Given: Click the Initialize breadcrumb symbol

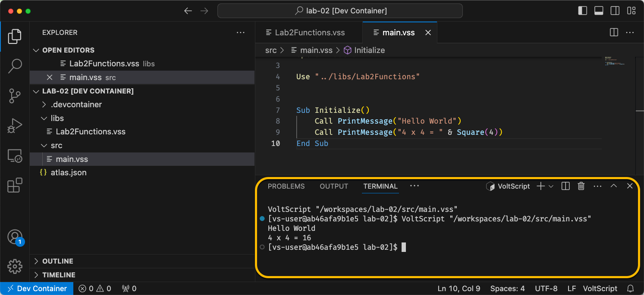Looking at the screenshot, I should pos(364,50).
